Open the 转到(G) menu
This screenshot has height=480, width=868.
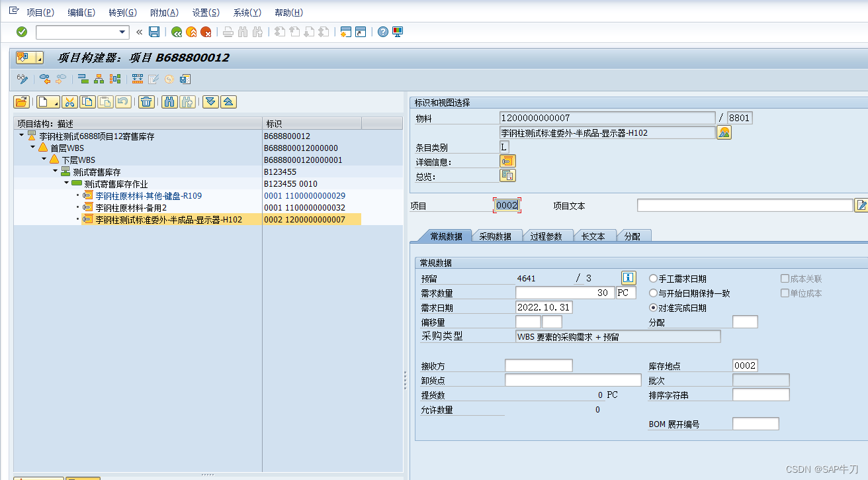click(122, 13)
